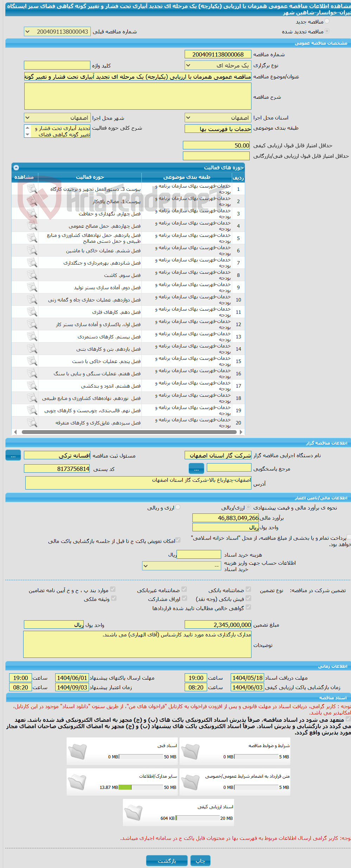Viewport: 351px width, 868px height.
Task: Select the مناقصه جدید radio button
Action: [x=327, y=21]
